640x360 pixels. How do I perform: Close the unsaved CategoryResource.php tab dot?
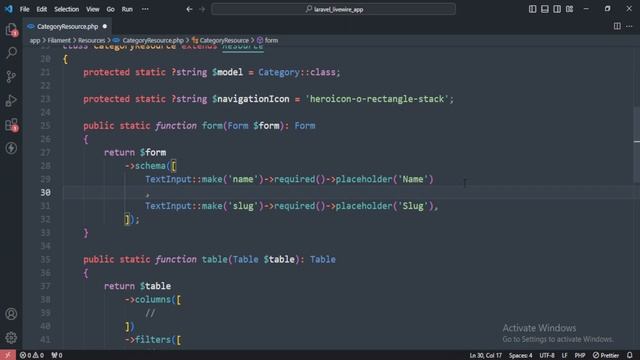105,27
